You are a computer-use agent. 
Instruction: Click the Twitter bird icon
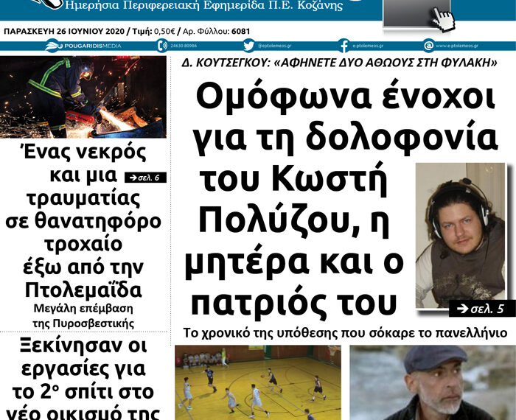point(249,46)
